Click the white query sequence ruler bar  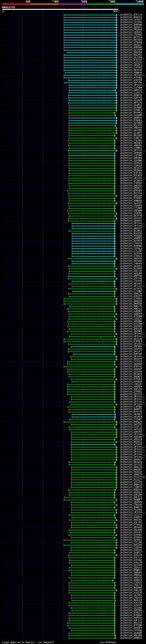click(x=60, y=9)
